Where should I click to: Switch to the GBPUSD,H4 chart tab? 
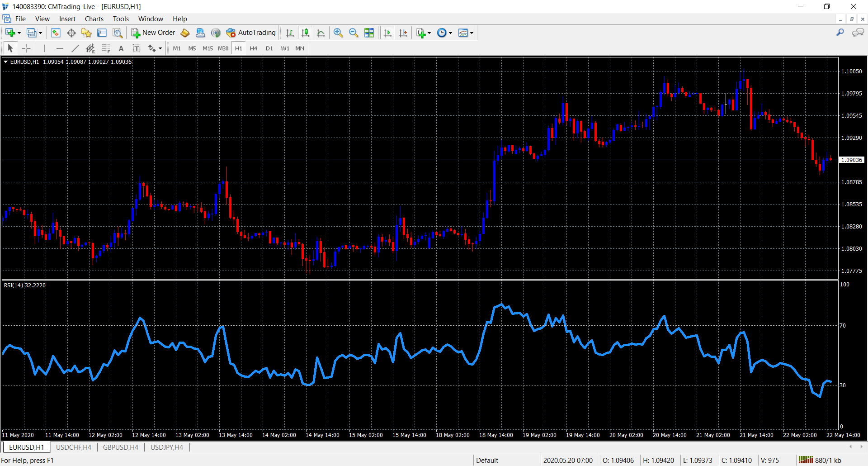pyautogui.click(x=120, y=447)
